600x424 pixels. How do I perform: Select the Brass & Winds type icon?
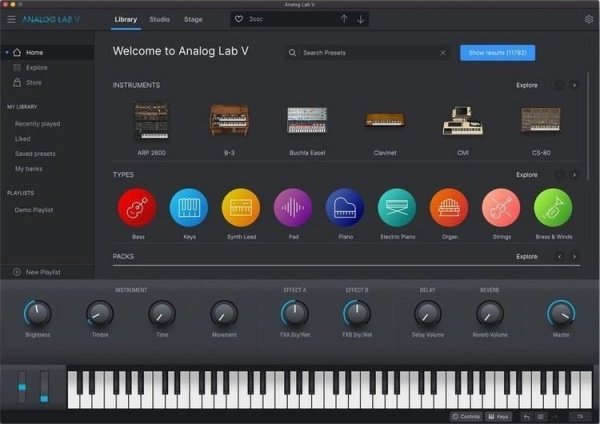coord(553,207)
